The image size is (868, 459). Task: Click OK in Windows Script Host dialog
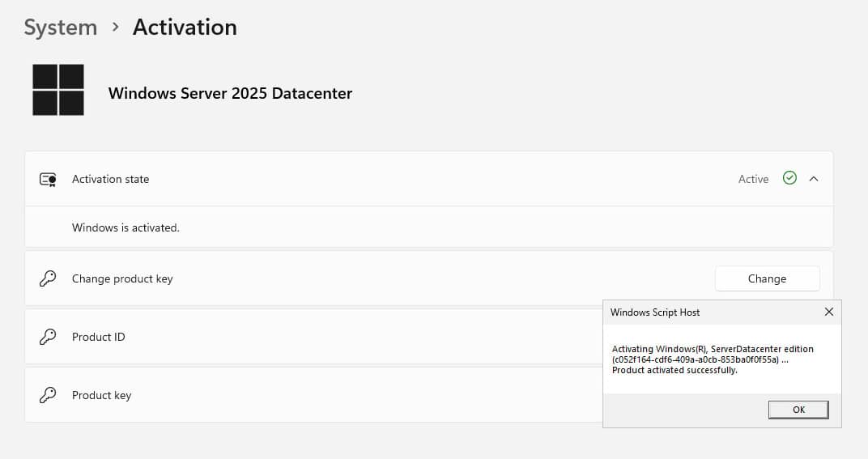click(798, 410)
